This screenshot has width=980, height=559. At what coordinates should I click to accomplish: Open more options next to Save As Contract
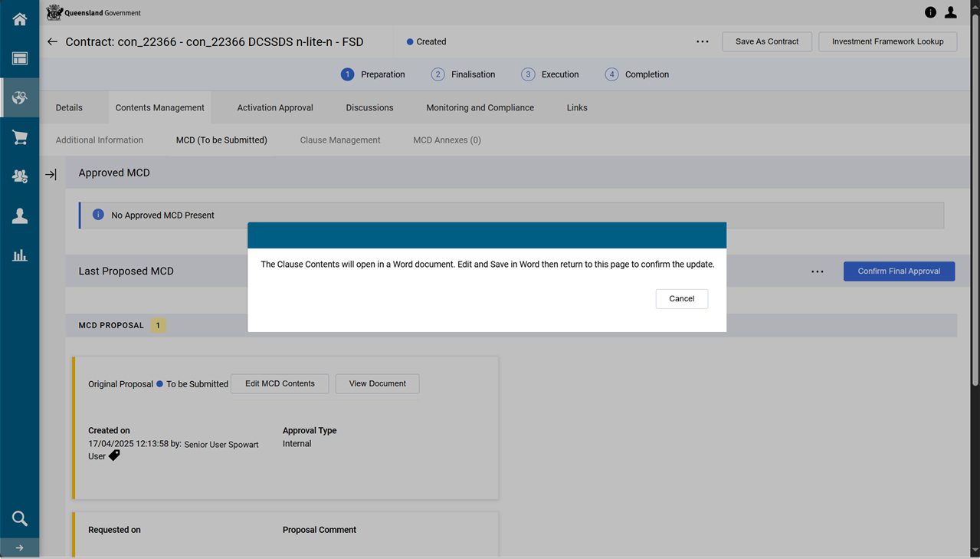tap(702, 42)
